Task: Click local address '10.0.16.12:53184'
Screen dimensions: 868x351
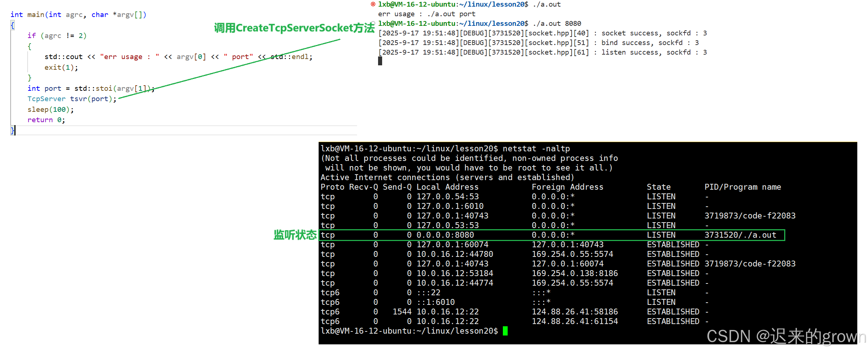Action: point(455,273)
